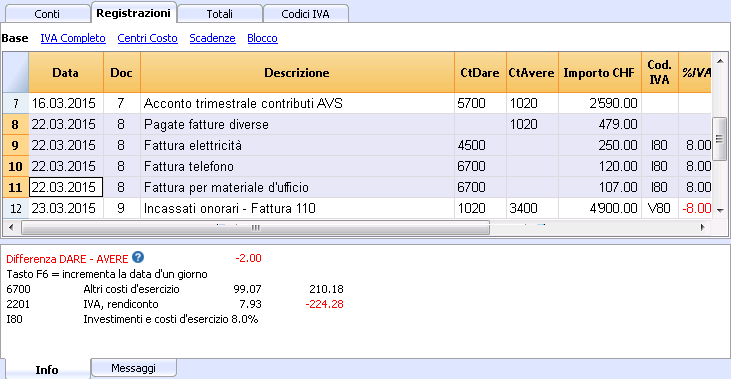Open the Totali tab
The height and width of the screenshot is (379, 731).
(220, 14)
